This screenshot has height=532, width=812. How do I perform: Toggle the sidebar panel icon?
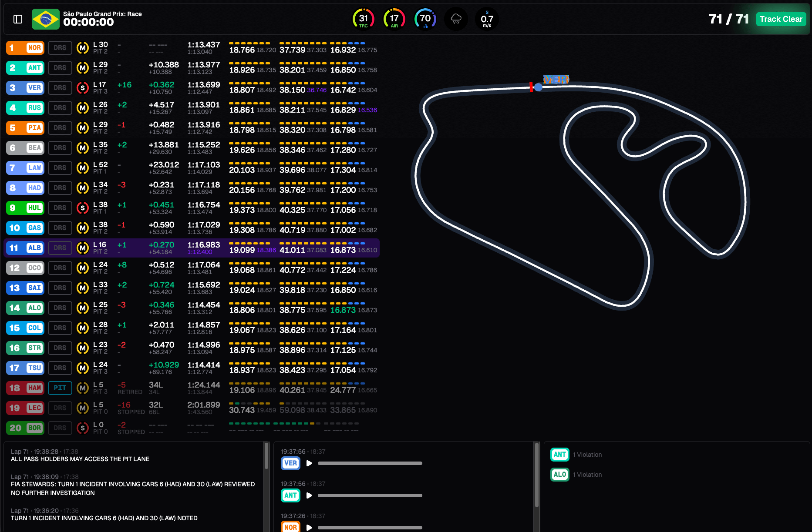tap(18, 19)
